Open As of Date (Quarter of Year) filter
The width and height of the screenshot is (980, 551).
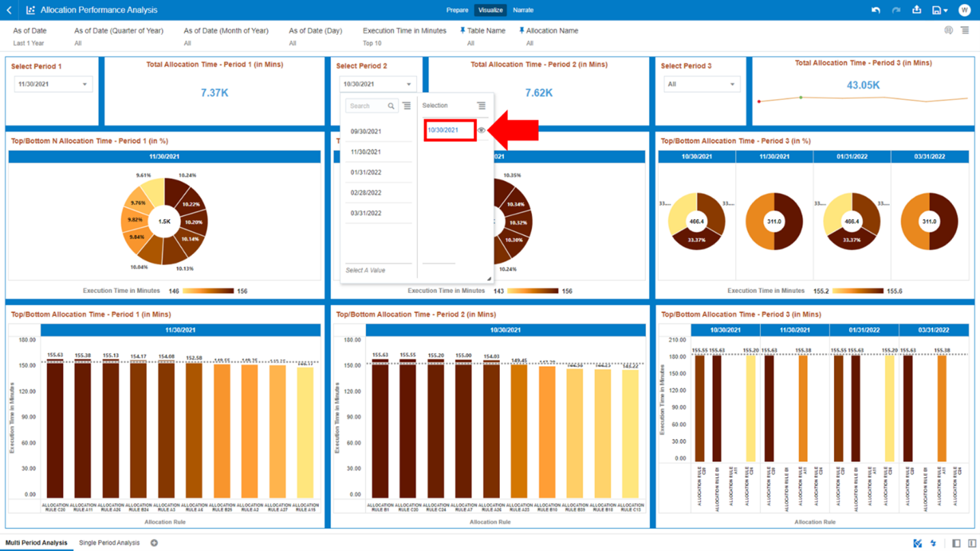(119, 37)
